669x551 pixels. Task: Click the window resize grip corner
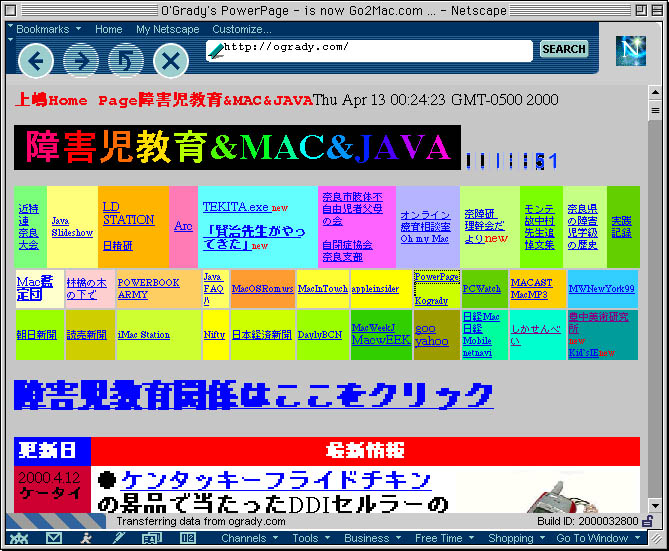point(655,538)
